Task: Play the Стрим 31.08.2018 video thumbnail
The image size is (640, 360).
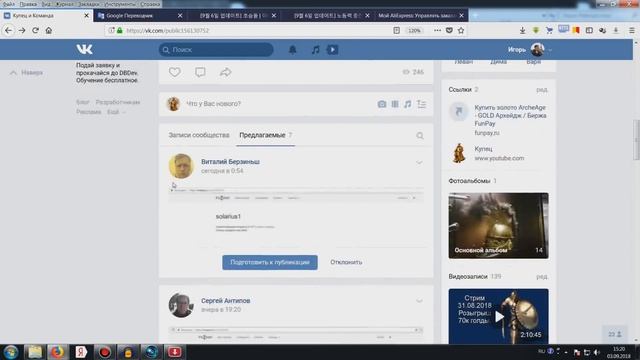Action: pos(498,316)
